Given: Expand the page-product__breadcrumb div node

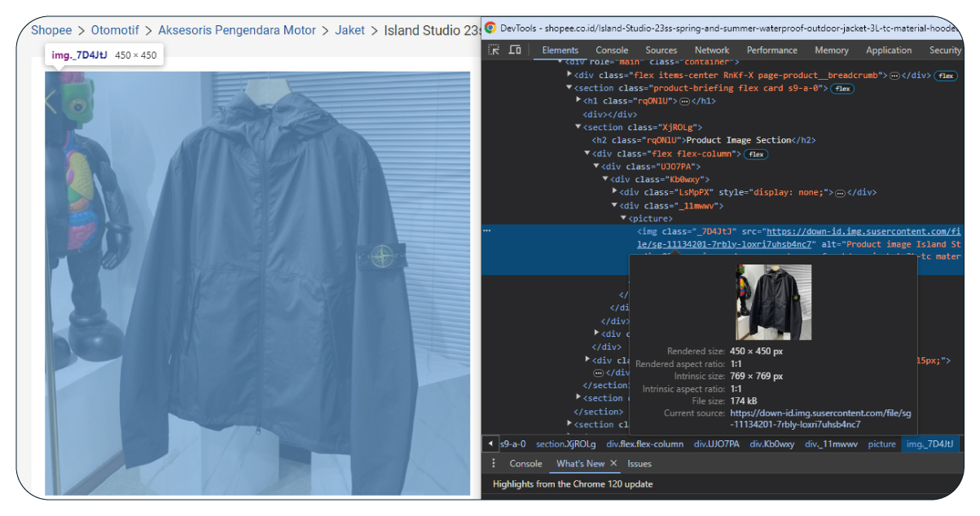Looking at the screenshot, I should coord(569,75).
